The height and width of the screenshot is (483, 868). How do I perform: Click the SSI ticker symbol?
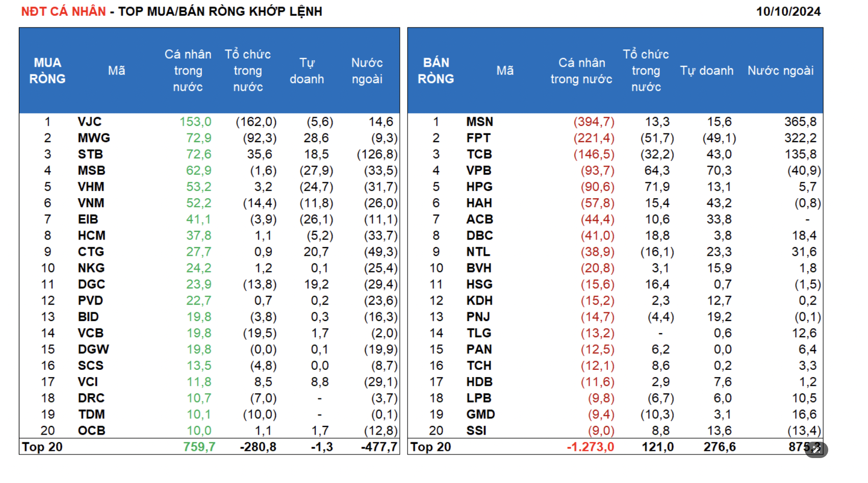coord(476,431)
